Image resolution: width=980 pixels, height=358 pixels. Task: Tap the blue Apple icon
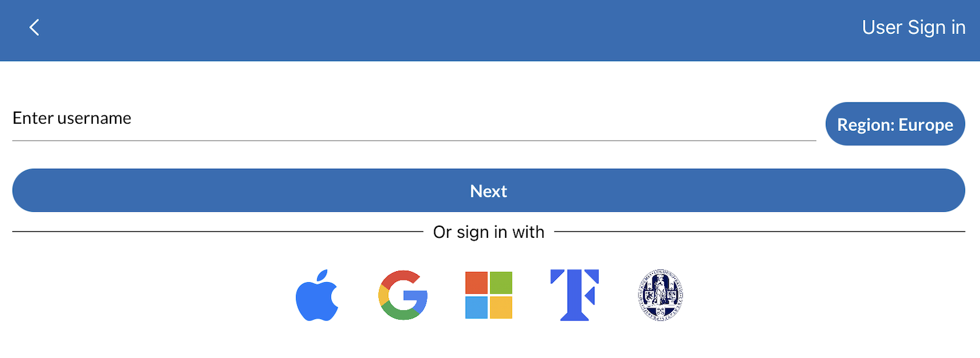pyautogui.click(x=317, y=295)
